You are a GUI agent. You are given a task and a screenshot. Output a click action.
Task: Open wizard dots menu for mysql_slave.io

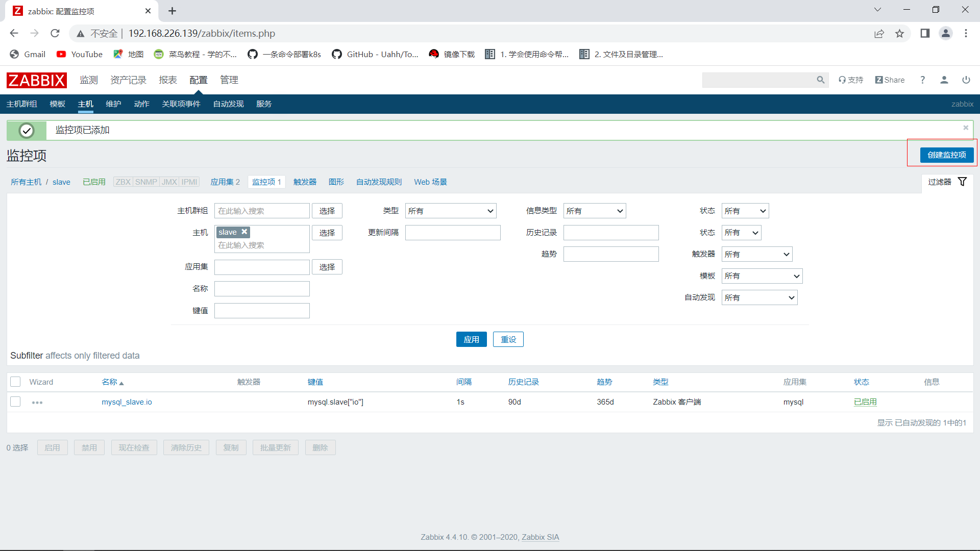(x=37, y=403)
